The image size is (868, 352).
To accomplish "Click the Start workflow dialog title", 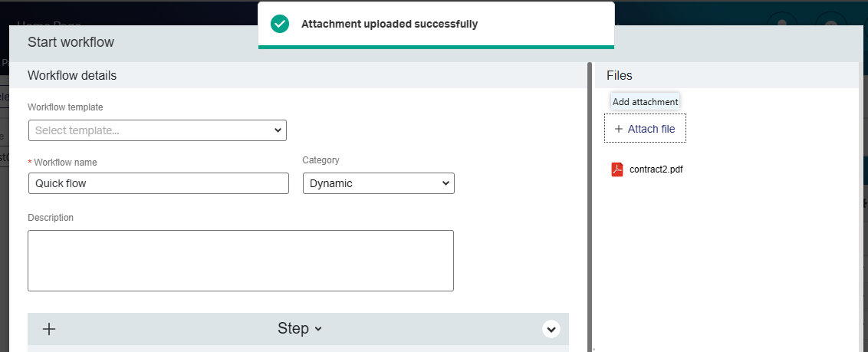I will click(x=71, y=42).
